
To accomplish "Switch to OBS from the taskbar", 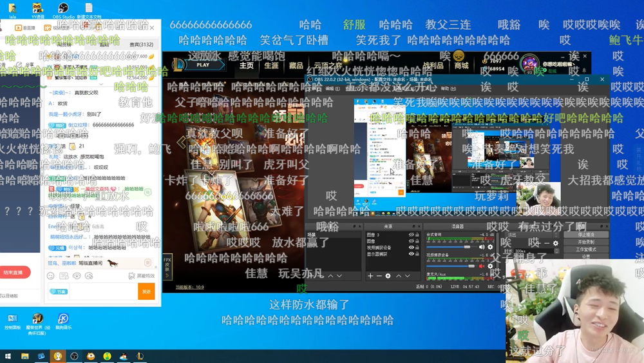I will [74, 357].
